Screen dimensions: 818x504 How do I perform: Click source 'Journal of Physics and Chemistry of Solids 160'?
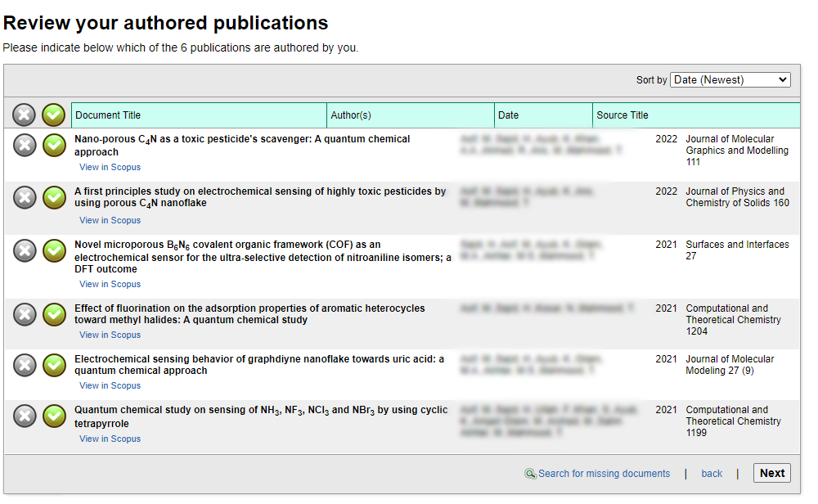[x=737, y=197]
